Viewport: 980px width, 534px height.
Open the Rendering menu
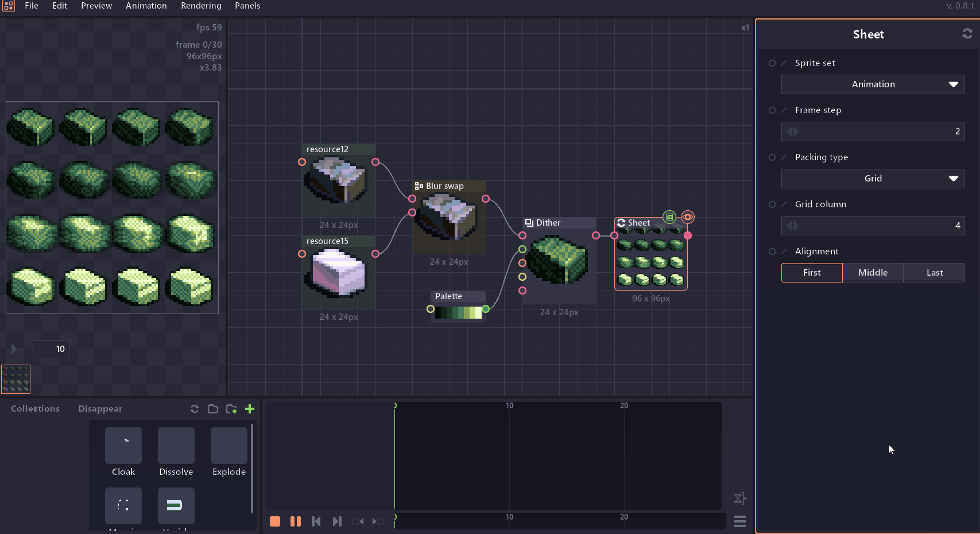point(201,6)
